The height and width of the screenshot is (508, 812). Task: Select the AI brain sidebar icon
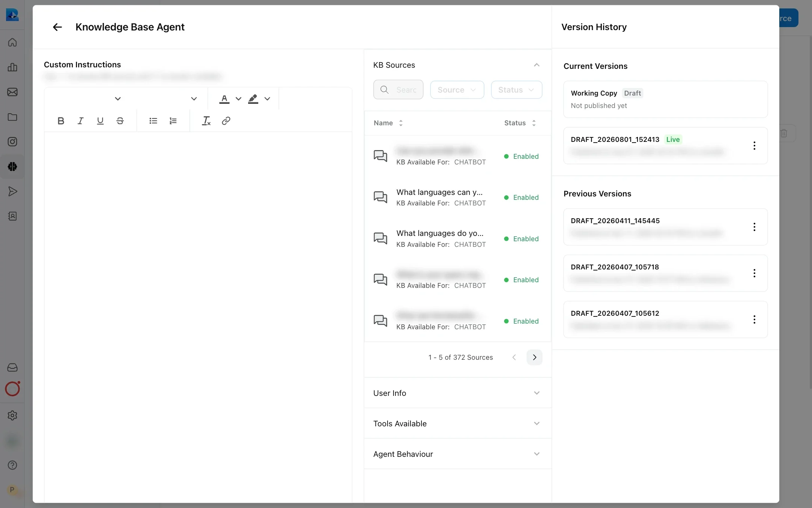click(x=12, y=166)
